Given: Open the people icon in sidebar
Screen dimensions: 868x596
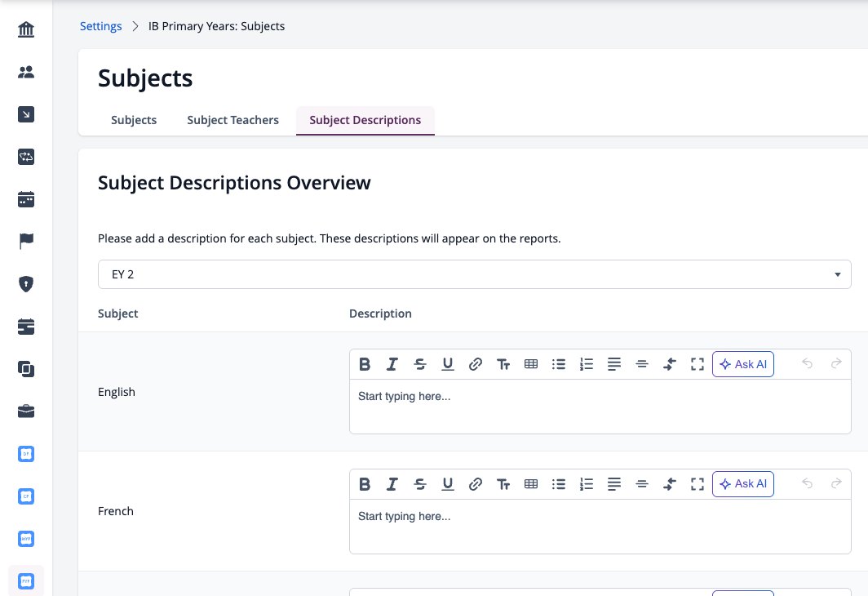Looking at the screenshot, I should [26, 72].
